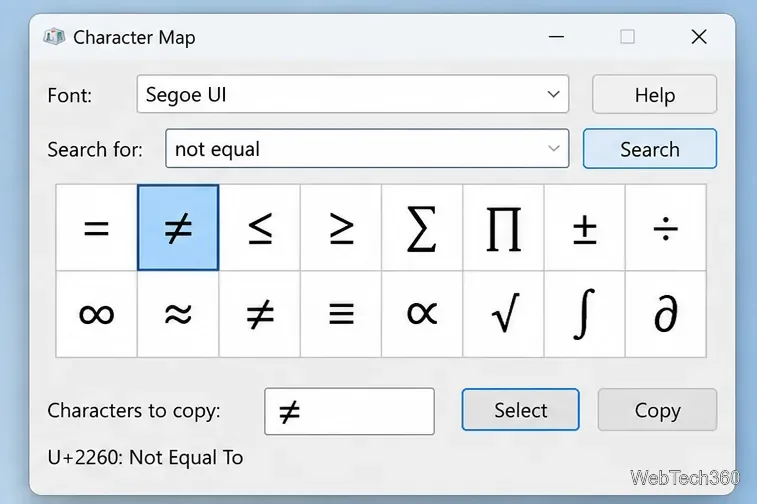The height and width of the screenshot is (504, 757).
Task: Click the Select button
Action: pyautogui.click(x=520, y=410)
